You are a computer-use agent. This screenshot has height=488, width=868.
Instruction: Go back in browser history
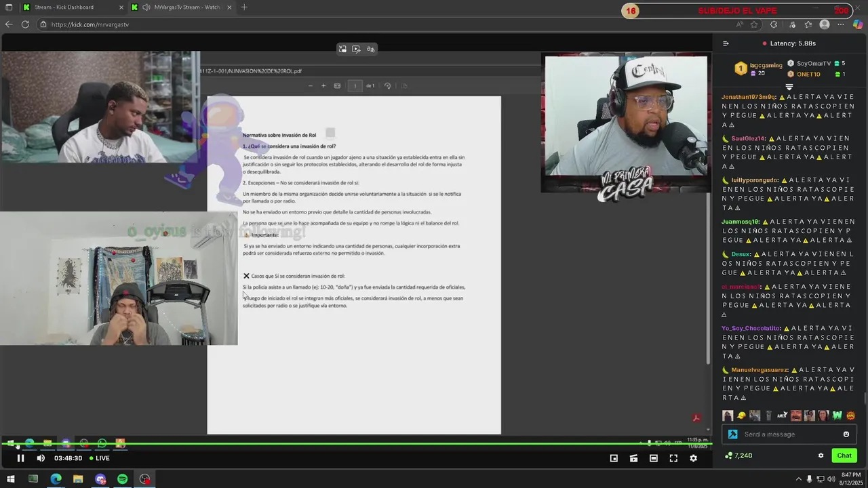[x=9, y=24]
